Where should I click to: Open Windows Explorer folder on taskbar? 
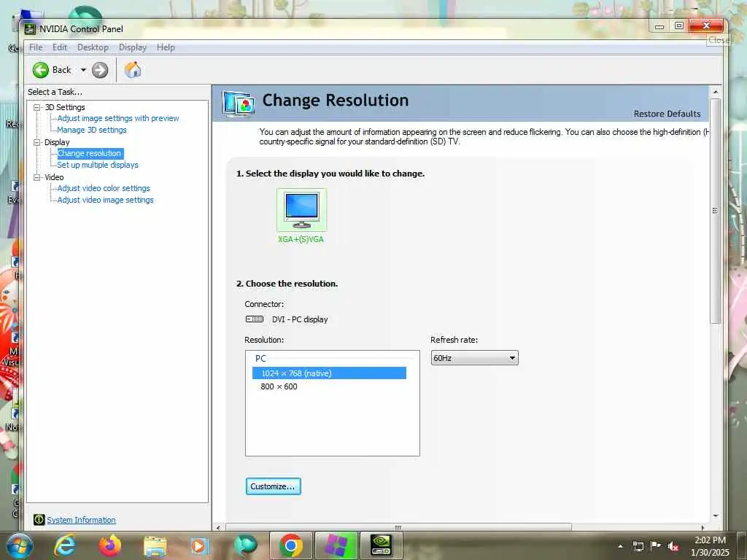155,547
